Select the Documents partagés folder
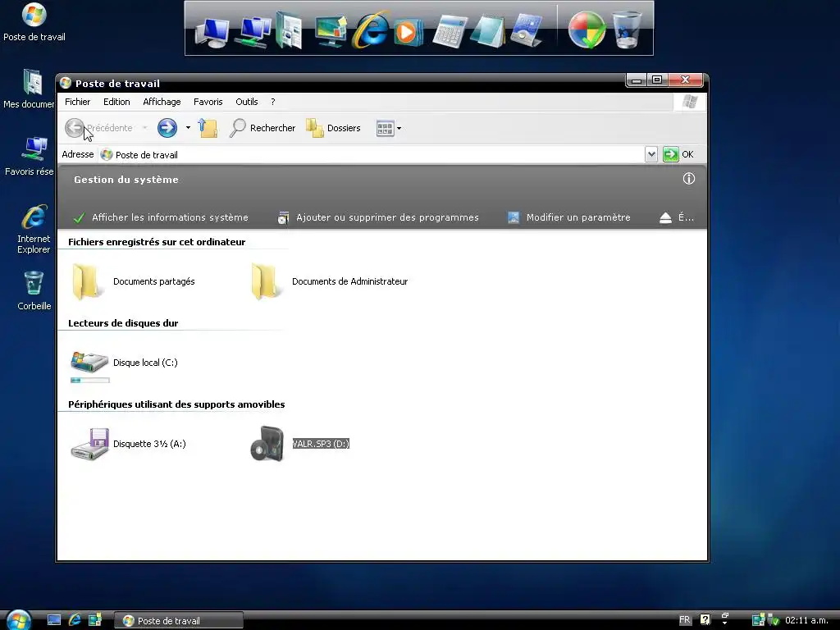840x630 pixels. click(133, 281)
